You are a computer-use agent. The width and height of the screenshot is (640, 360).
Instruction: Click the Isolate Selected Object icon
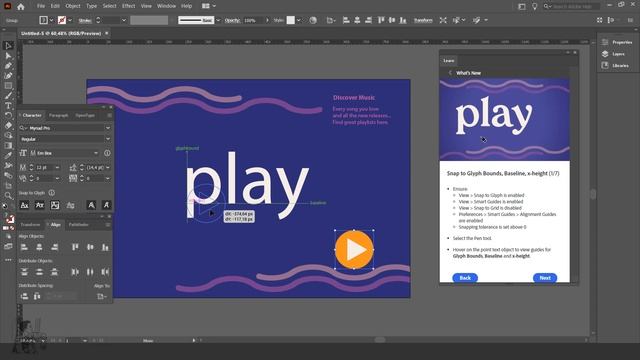(x=443, y=20)
